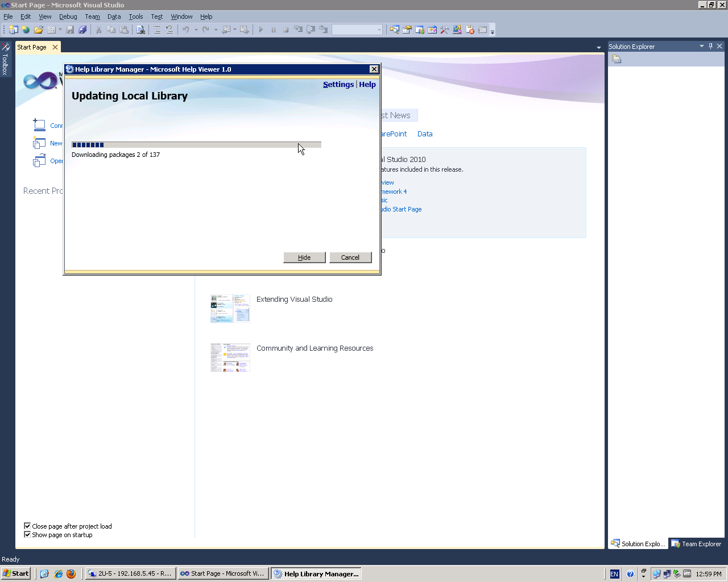Open the Data link on Start Page

[425, 134]
